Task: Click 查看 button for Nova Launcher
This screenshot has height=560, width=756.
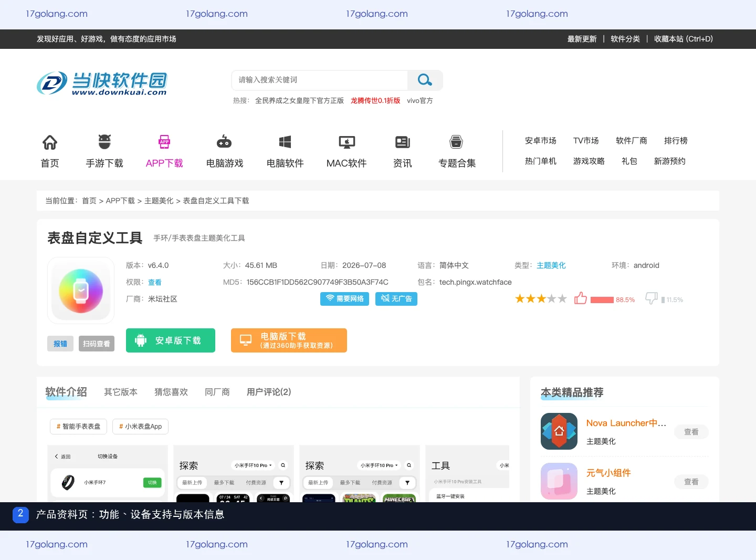Action: tap(691, 432)
